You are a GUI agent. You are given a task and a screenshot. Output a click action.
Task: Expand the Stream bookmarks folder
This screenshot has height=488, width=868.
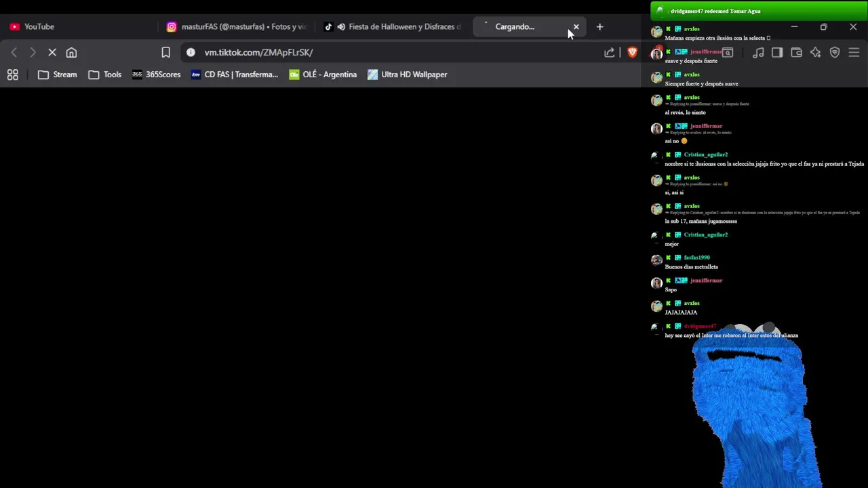click(x=57, y=75)
